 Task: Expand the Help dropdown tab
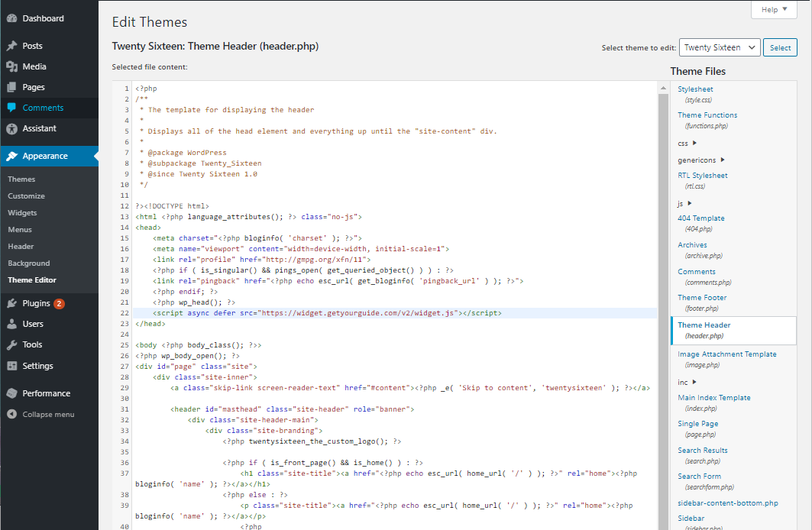[x=774, y=9]
